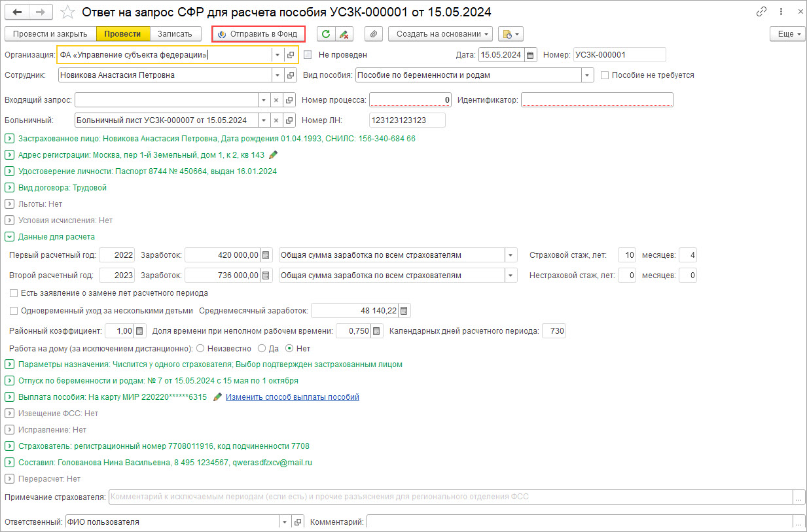Open calculator for Районный коэффициент field
The width and height of the screenshot is (807, 532).
tap(141, 331)
